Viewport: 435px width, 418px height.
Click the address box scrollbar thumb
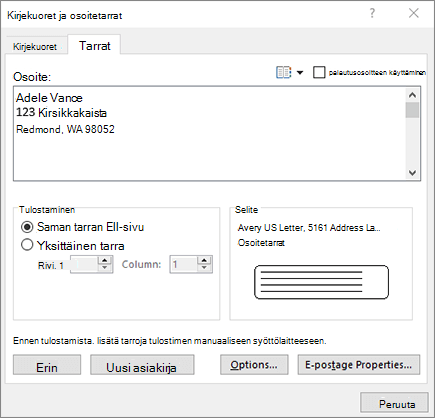tap(412, 110)
